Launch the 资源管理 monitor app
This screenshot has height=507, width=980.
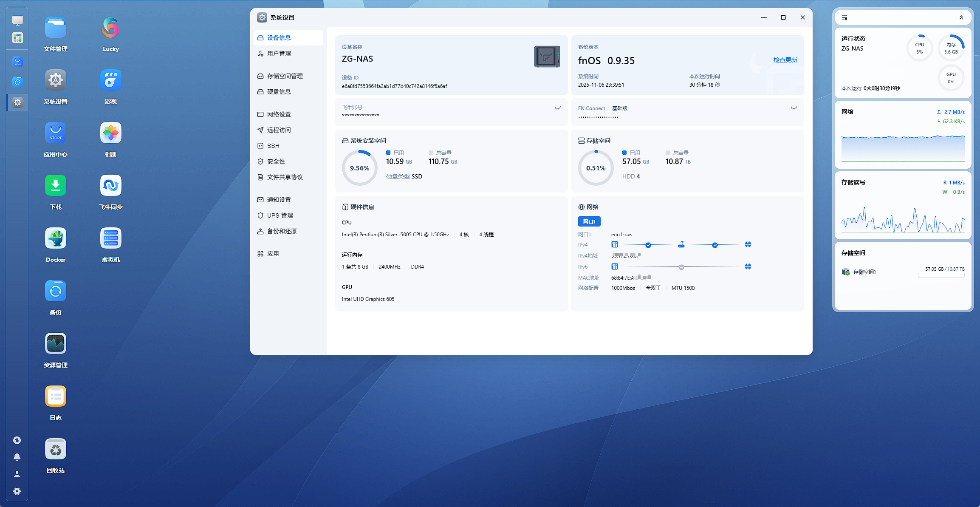coord(56,344)
